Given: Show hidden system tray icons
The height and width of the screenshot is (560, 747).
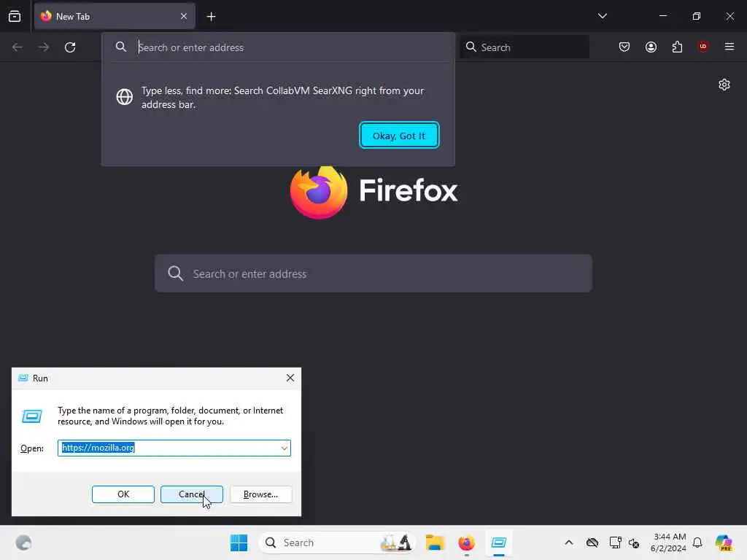Looking at the screenshot, I should [569, 542].
